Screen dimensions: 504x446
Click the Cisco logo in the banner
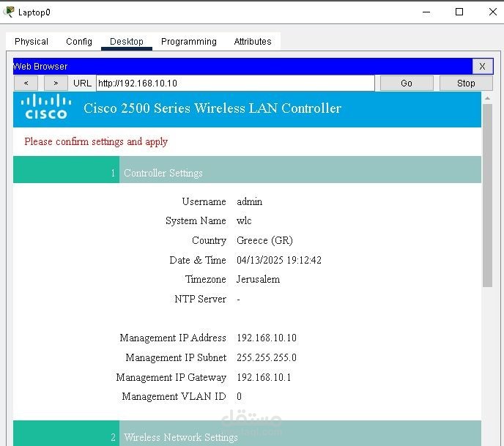(46, 107)
